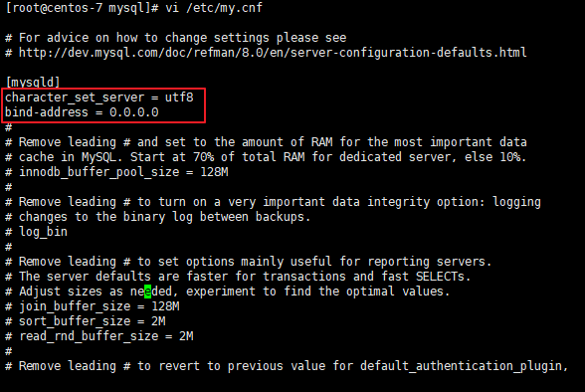
Task: Place cursor on the [mysqld] section header
Action: 33,82
